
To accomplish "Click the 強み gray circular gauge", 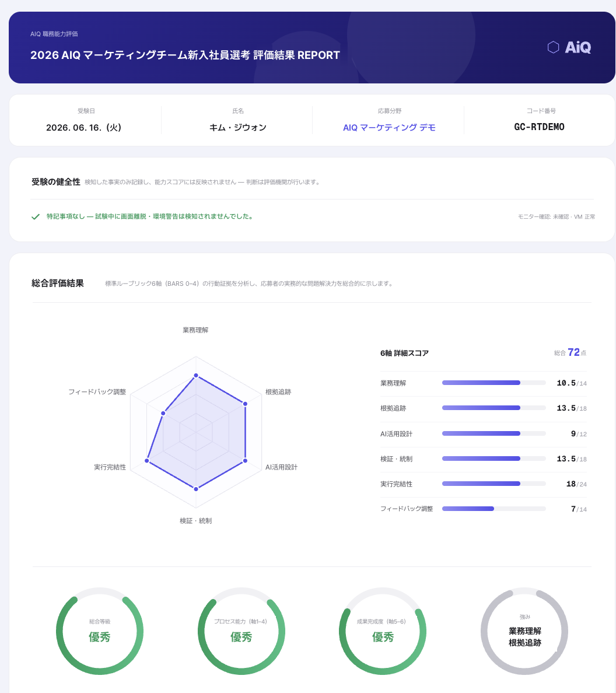I will click(524, 631).
